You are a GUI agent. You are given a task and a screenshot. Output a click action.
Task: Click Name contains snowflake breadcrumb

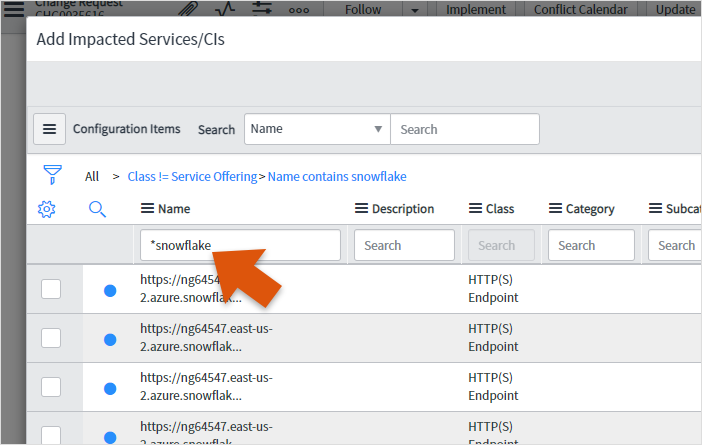pyautogui.click(x=337, y=176)
